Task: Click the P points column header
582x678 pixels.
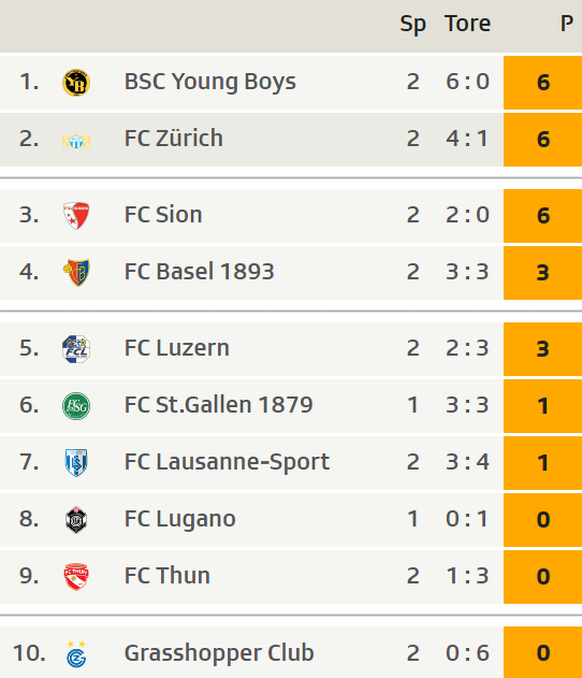Action: [567, 23]
